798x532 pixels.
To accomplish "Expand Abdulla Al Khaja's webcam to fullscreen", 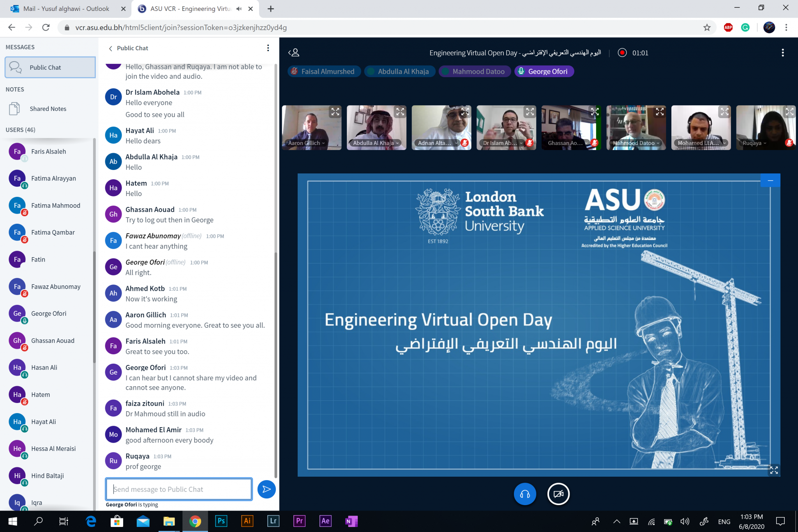I will click(400, 112).
